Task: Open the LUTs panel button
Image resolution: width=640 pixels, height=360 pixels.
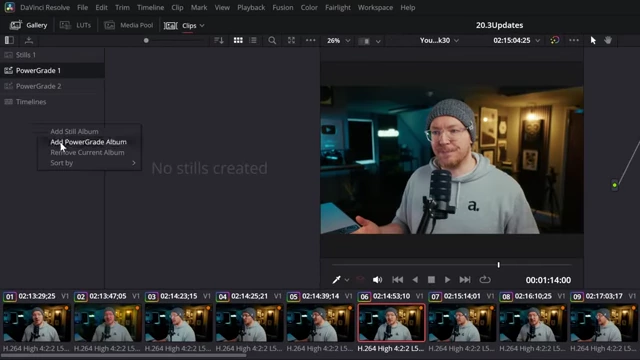Action: [76, 25]
